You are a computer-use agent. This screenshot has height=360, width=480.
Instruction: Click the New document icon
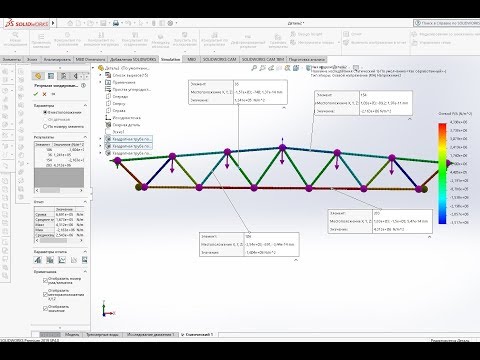(x=78, y=23)
